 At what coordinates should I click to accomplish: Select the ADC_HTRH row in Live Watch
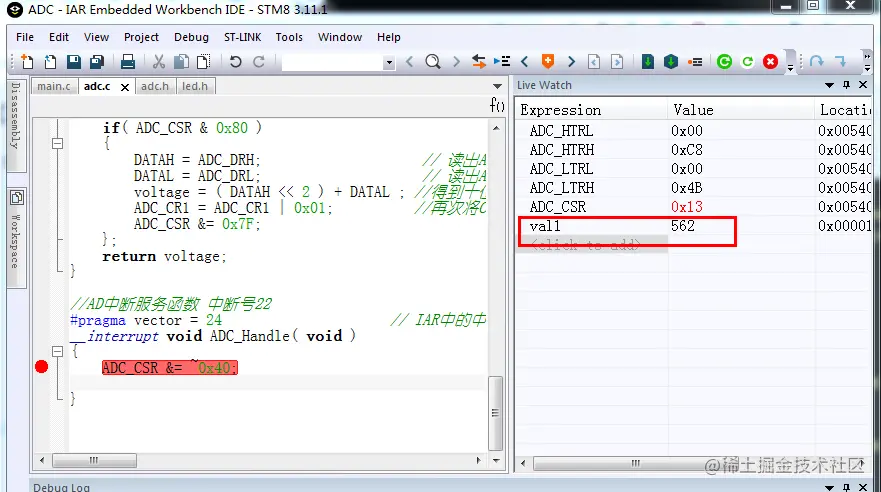[x=693, y=150]
